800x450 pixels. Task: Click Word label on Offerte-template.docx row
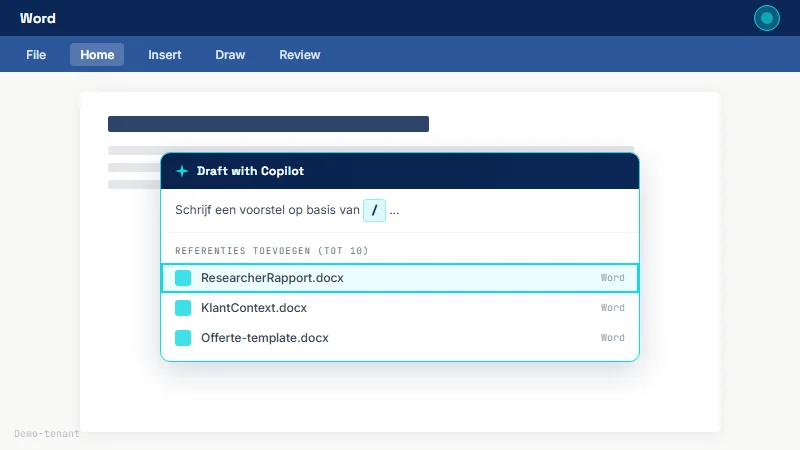[612, 338]
